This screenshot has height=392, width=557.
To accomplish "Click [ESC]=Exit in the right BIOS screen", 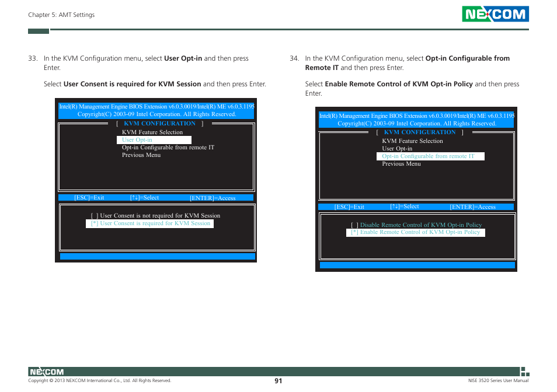I will tap(349, 207).
